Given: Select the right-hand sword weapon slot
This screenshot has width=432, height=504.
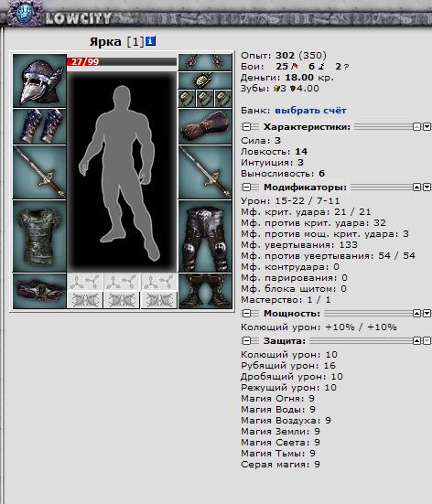Looking at the screenshot, I should 205,172.
